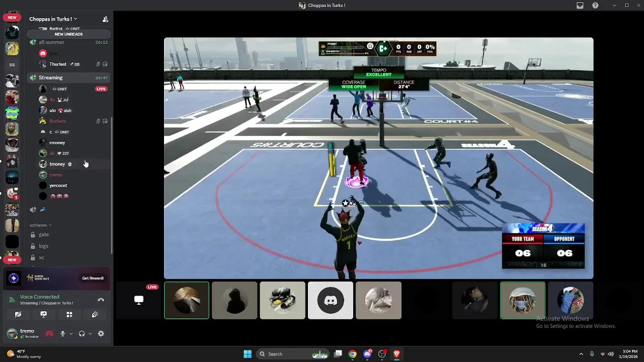Open the invite members icon beside server name
This screenshot has width=644, height=362.
(105, 19)
